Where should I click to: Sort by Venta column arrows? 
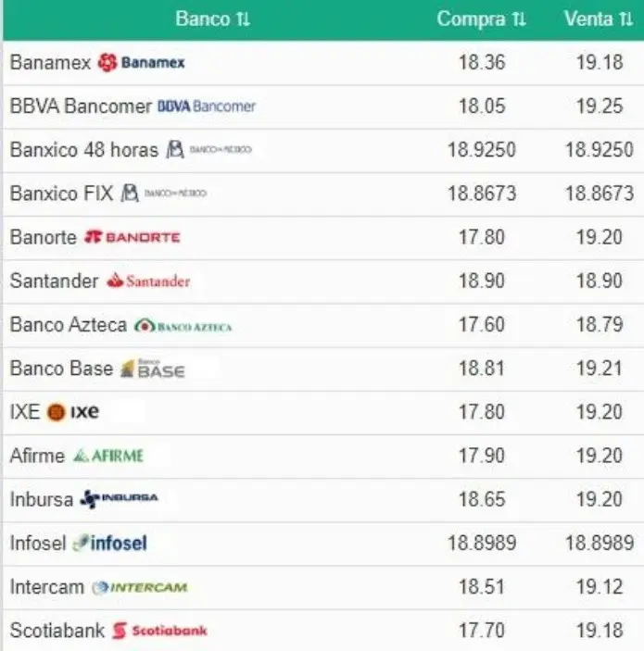coord(626,19)
